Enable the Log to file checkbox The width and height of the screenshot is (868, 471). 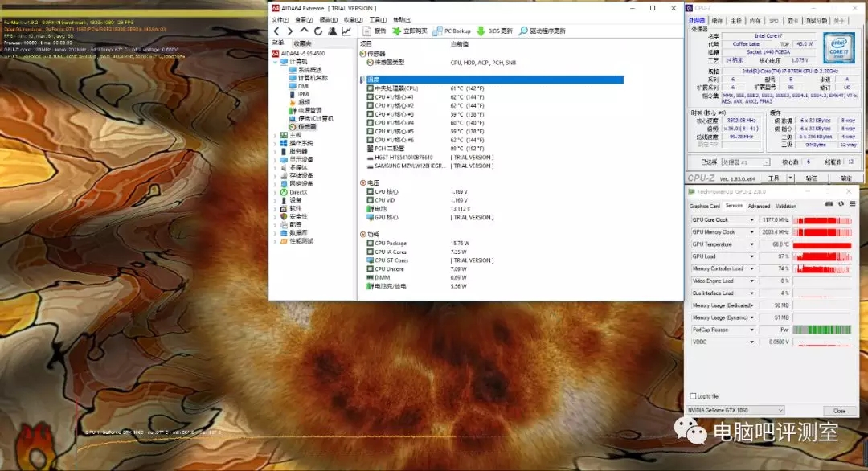tap(694, 396)
